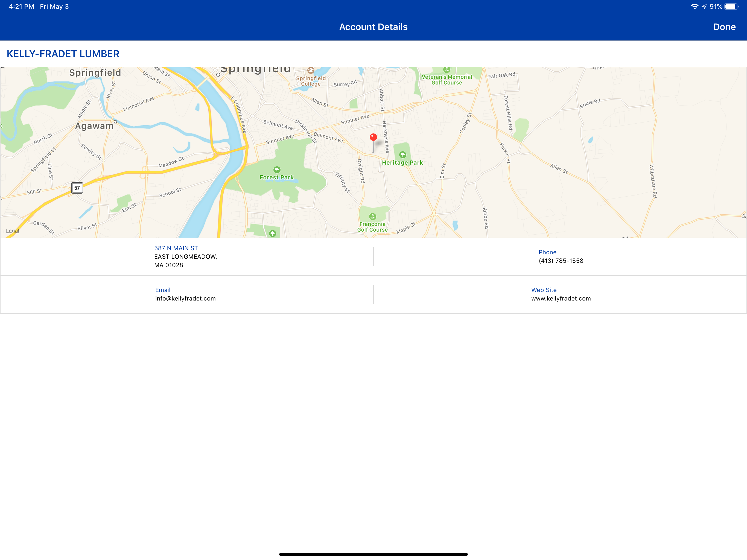Tap Route 57 highway shield
The width and height of the screenshot is (747, 560).
pos(77,188)
